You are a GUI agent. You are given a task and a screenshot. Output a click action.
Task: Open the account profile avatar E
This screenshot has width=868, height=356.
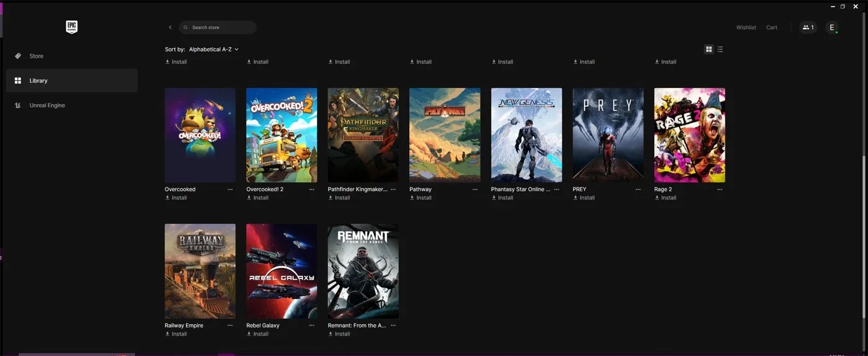pyautogui.click(x=832, y=27)
